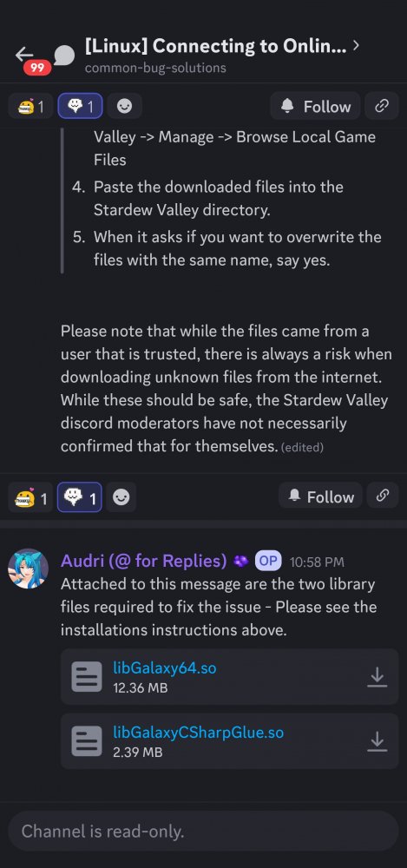Follow the post using the lower Follow button
Screen dimensions: 407x868
[320, 496]
